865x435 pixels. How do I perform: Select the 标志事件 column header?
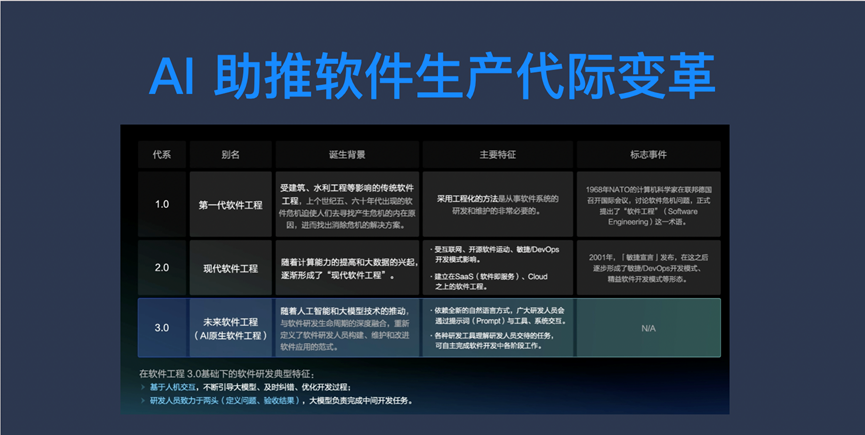point(648,155)
